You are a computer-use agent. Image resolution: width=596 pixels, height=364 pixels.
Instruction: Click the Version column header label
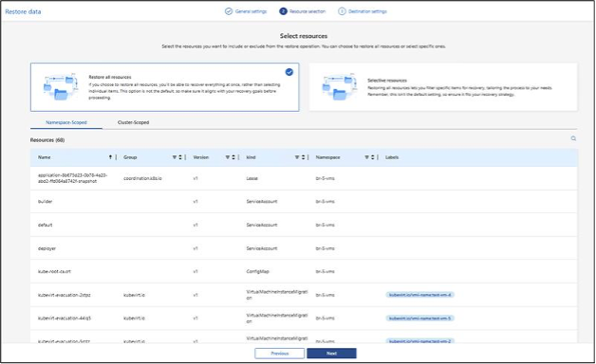[200, 157]
